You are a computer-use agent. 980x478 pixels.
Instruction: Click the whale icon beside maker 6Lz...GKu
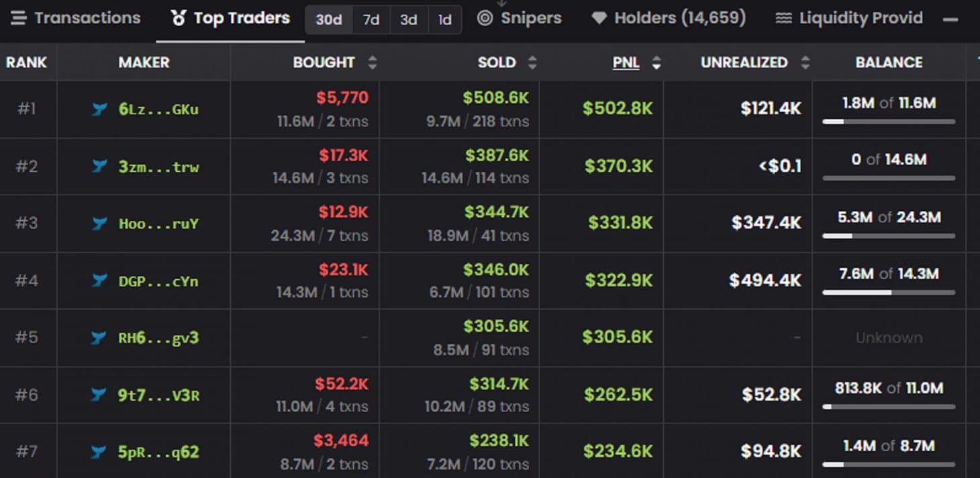(x=99, y=109)
